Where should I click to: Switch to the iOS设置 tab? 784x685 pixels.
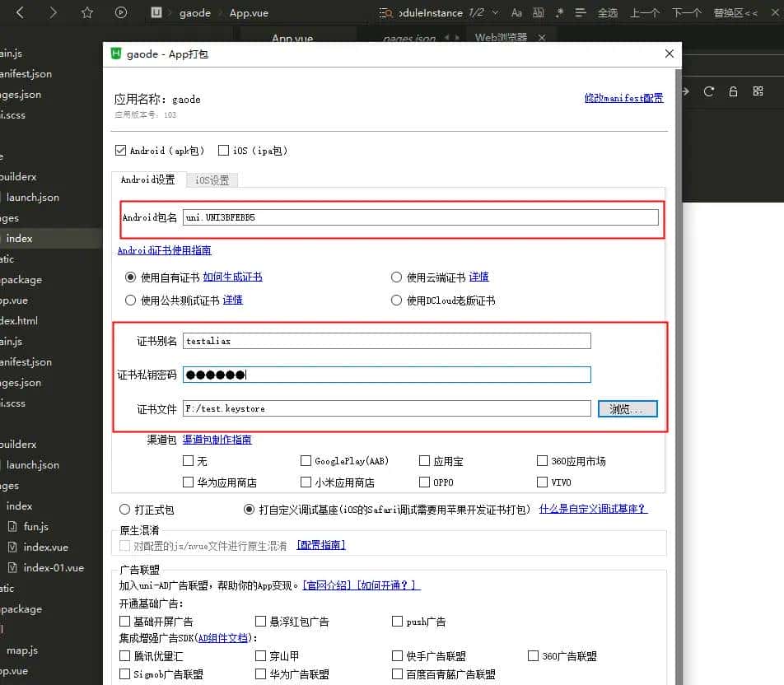(x=212, y=179)
